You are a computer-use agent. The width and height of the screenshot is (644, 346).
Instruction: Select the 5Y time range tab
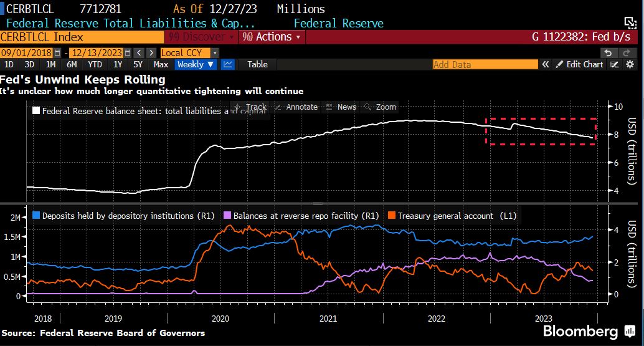click(138, 64)
